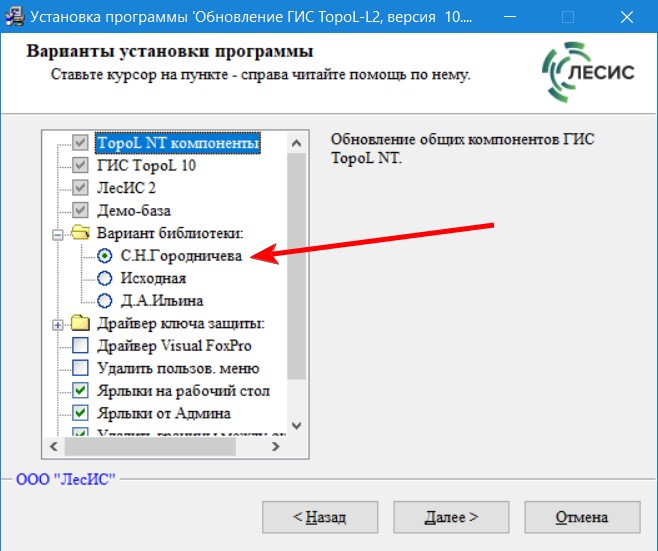Click the scroll down arrow of the component list
658x551 pixels.
coord(297,426)
